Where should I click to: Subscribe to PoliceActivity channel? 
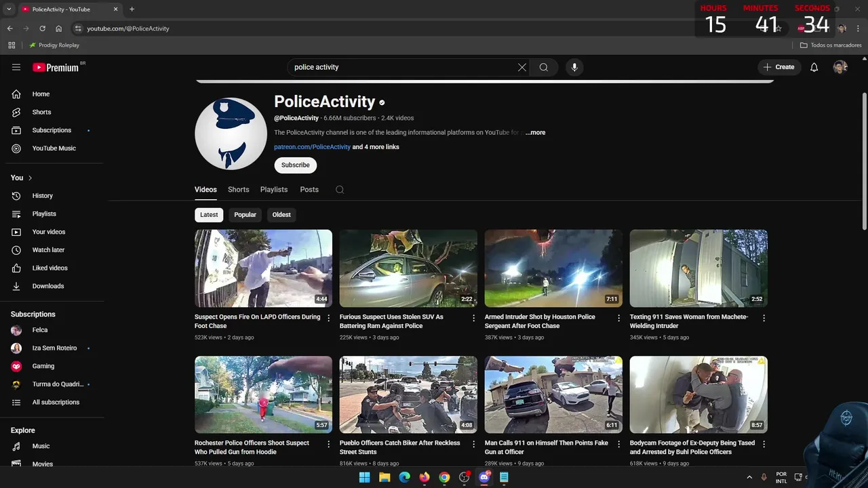pos(295,165)
